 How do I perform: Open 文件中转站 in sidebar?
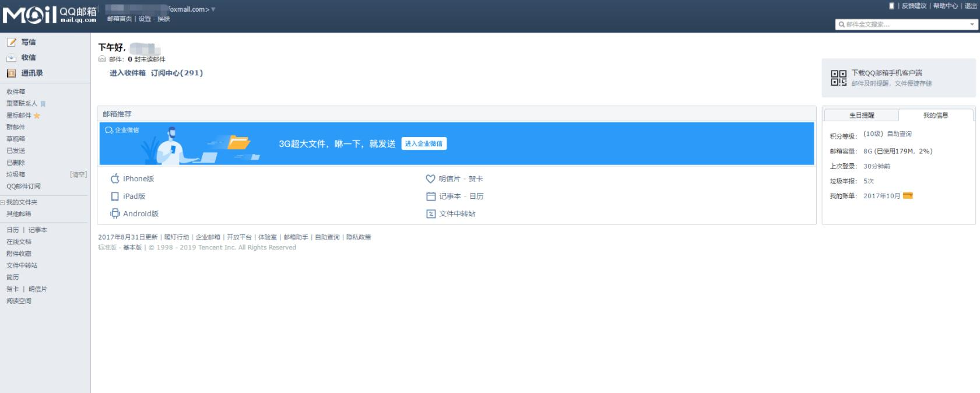pos(22,265)
